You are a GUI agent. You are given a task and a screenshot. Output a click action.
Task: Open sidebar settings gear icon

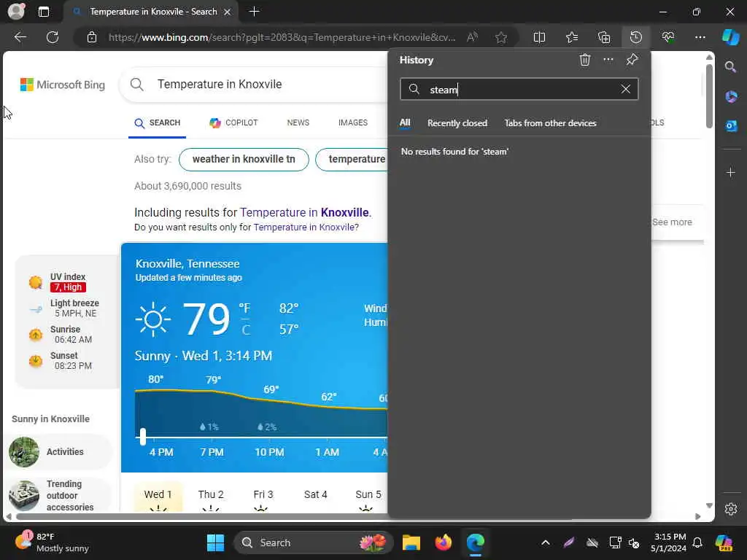[731, 509]
